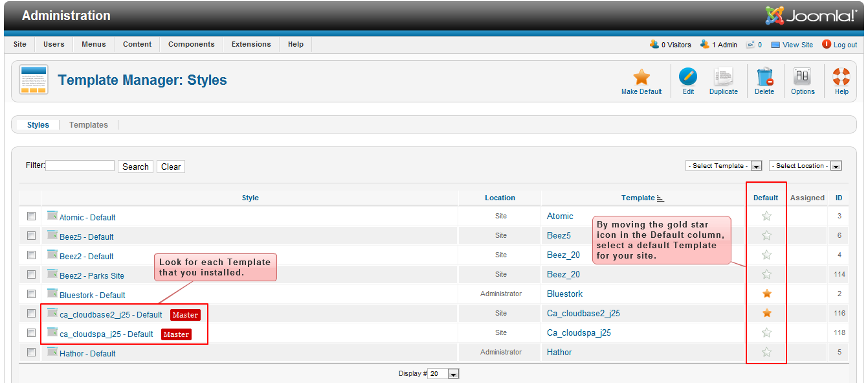The height and width of the screenshot is (383, 868).
Task: Open the Help lifebuoy toolbar icon
Action: (841, 77)
